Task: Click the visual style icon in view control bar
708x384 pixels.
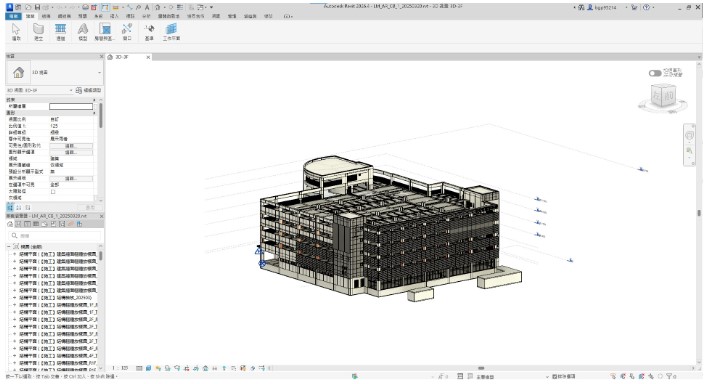Action: click(149, 368)
